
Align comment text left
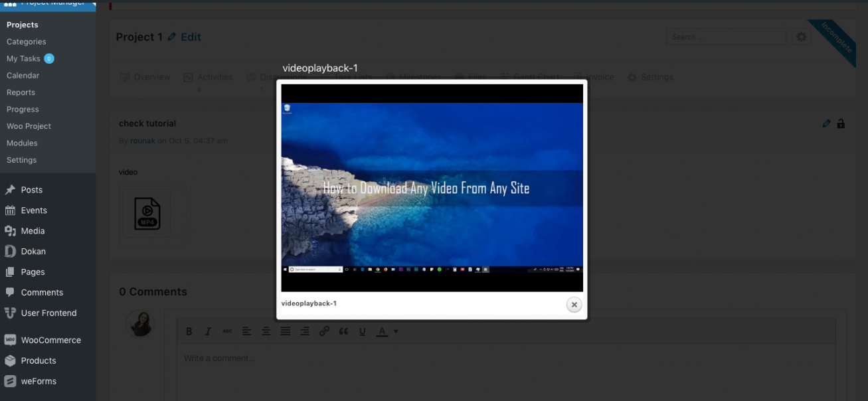[246, 331]
